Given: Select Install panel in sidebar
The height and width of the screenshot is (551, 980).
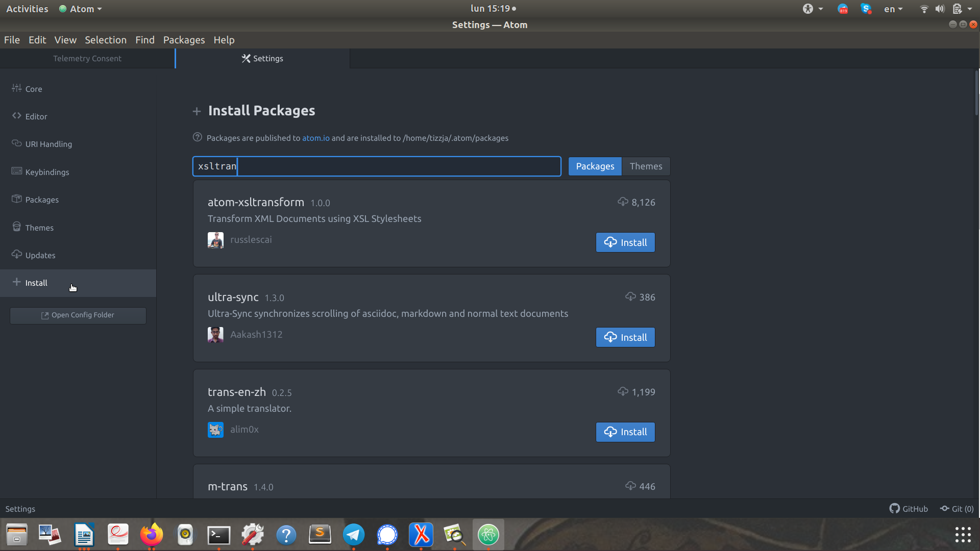Looking at the screenshot, I should click(x=78, y=283).
